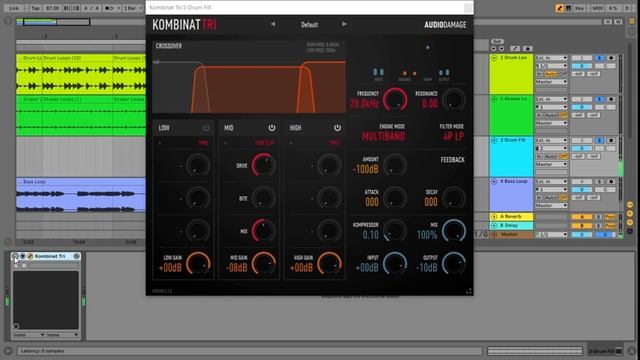Toggle the HIGH band power button
Screen dimensions: 640x360
click(x=337, y=128)
